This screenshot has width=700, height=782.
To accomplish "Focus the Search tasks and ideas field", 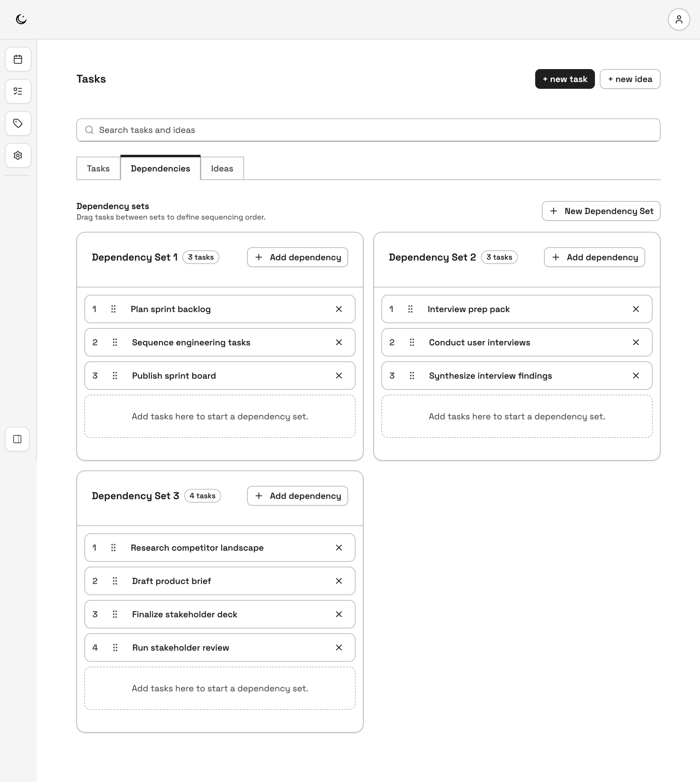I will point(368,130).
